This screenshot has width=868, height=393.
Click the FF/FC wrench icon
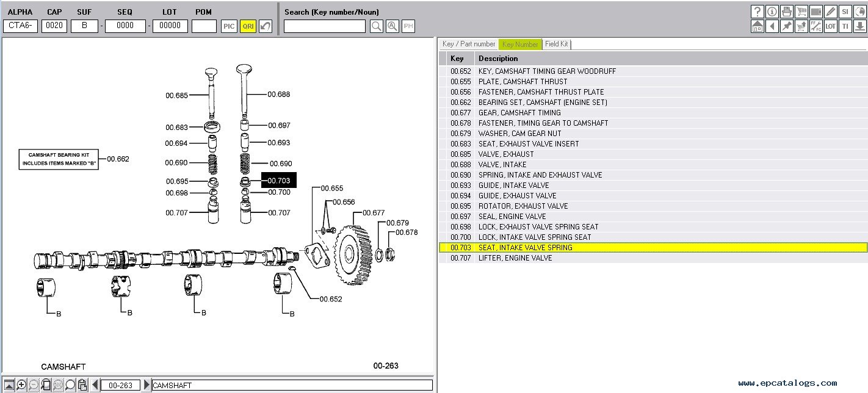click(816, 26)
